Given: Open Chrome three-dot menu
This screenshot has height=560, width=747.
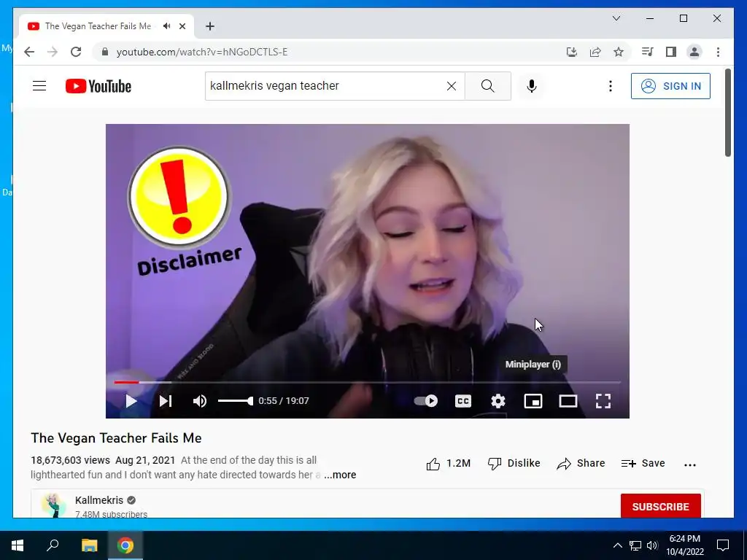Looking at the screenshot, I should pyautogui.click(x=718, y=52).
